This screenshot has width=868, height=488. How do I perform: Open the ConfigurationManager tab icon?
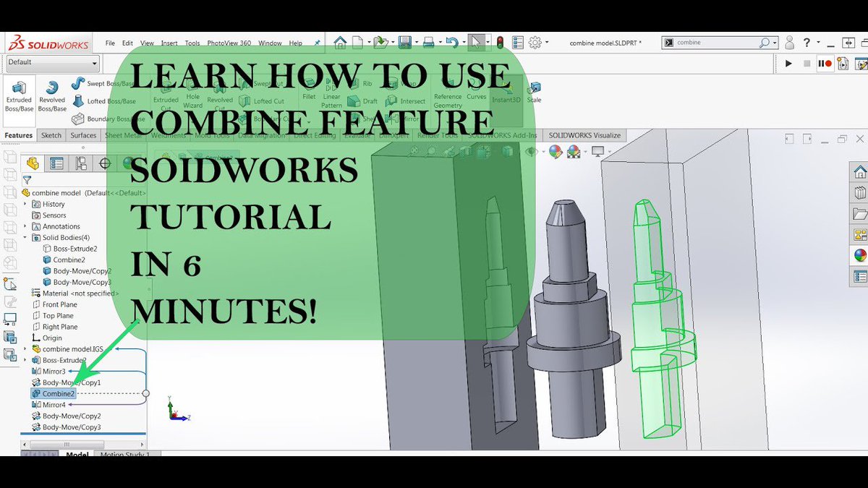tap(80, 163)
